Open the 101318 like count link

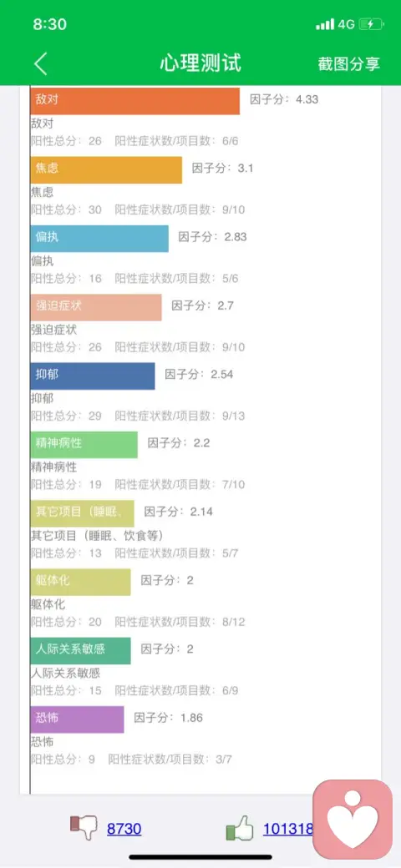(x=288, y=829)
